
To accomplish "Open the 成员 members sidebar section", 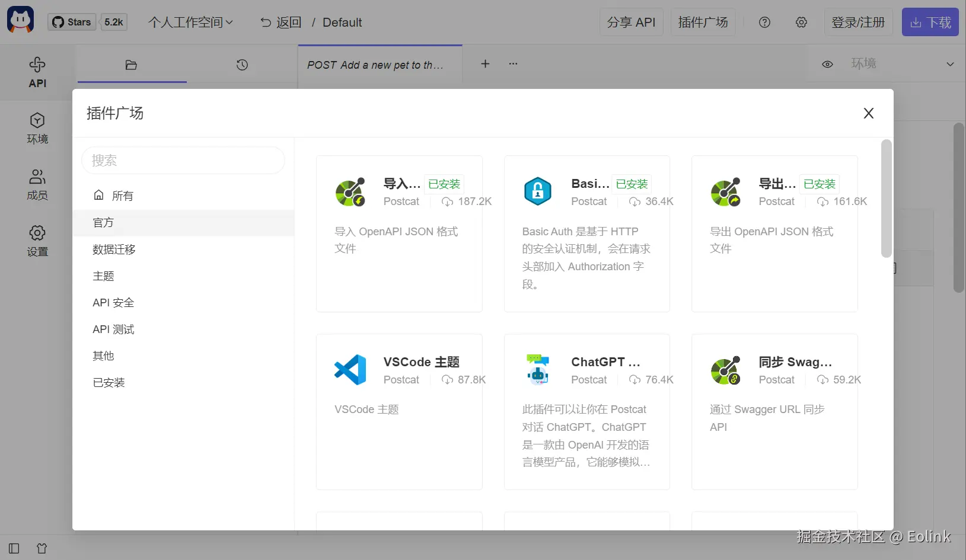I will click(x=37, y=185).
